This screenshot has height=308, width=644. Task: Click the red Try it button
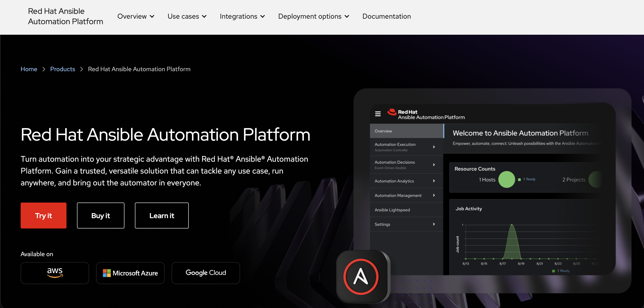(43, 216)
